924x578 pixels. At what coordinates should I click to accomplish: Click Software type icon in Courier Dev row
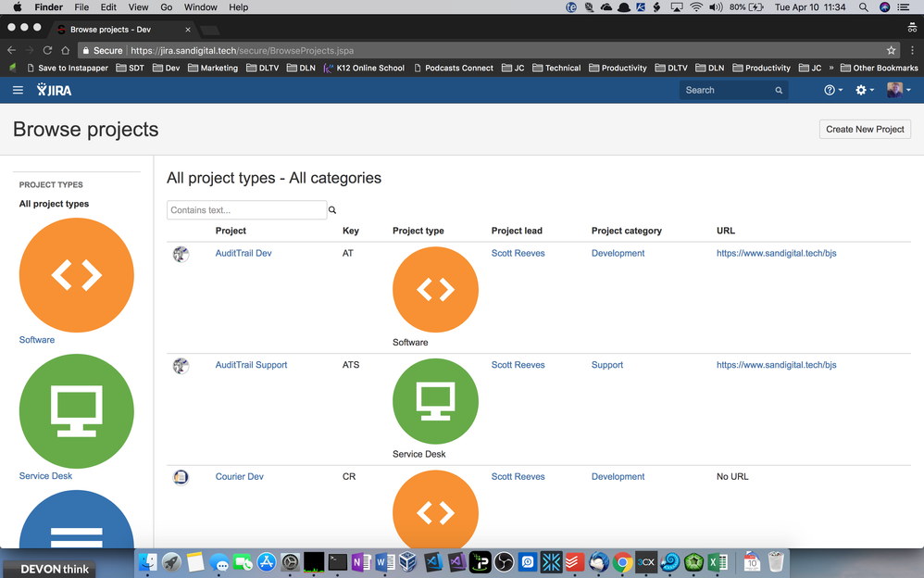[435, 509]
